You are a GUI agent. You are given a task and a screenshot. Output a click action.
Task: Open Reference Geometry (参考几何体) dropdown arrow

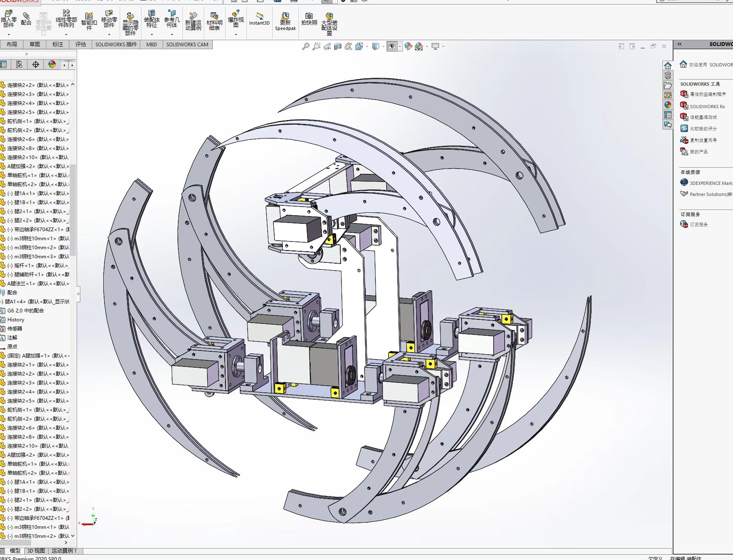172,35
